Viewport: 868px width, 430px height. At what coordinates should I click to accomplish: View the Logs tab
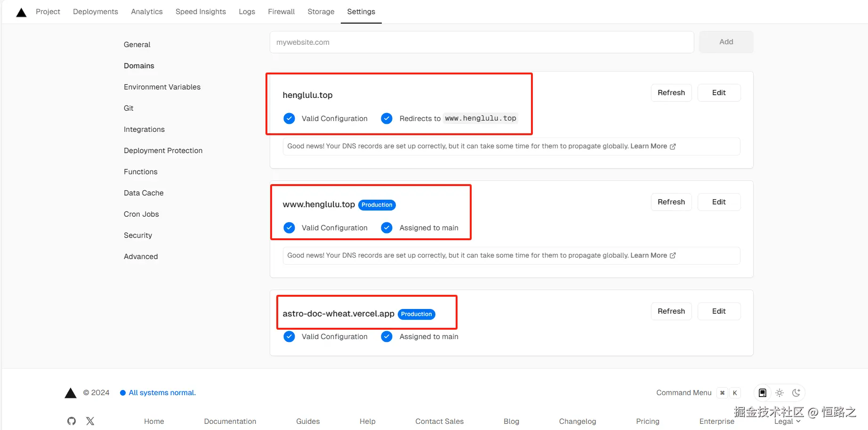tap(247, 12)
